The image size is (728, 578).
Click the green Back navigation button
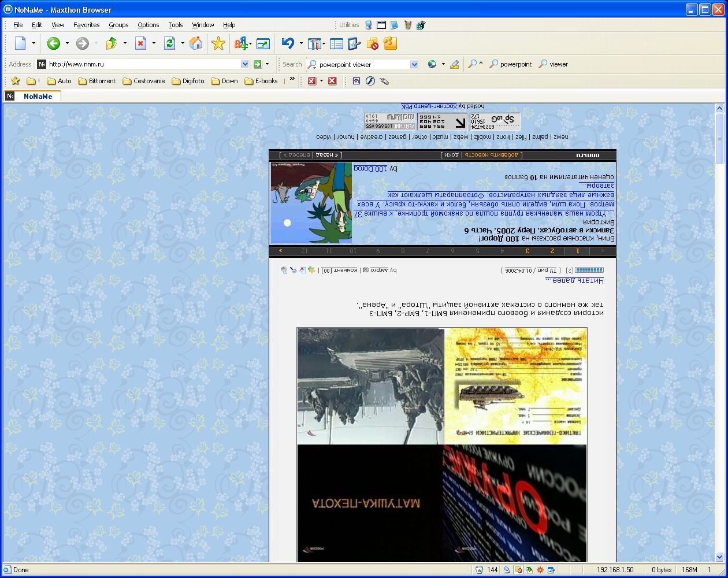pos(54,43)
